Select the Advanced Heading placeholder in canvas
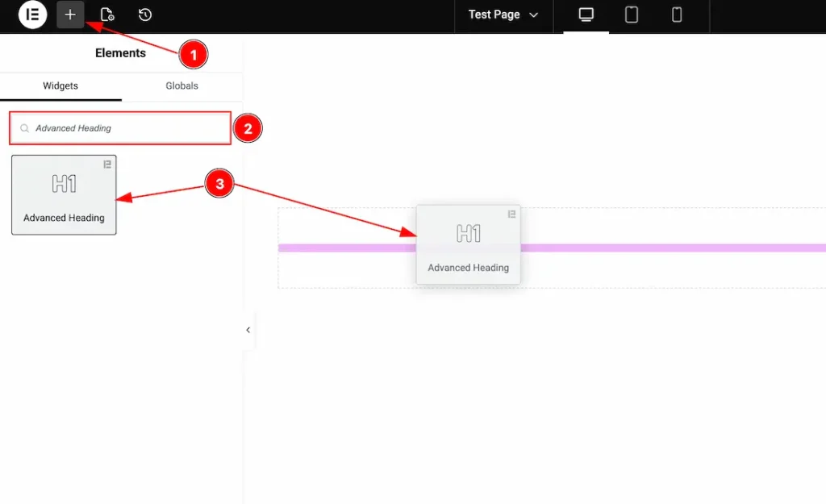This screenshot has height=504, width=826. tap(468, 244)
